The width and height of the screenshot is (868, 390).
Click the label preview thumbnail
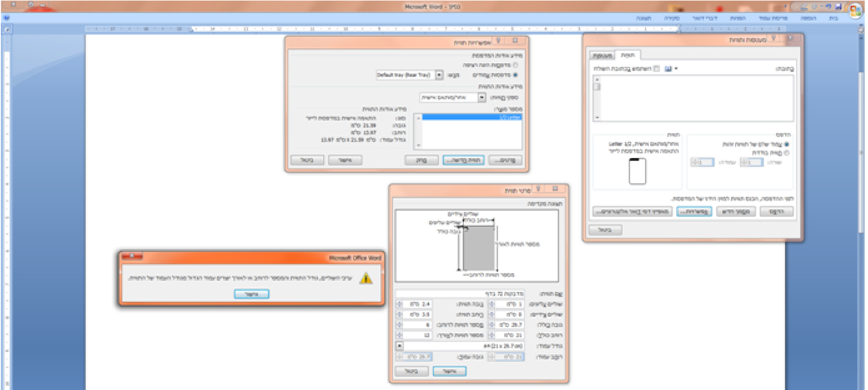coord(637,171)
